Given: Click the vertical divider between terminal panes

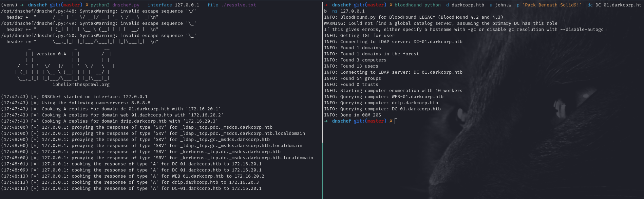Looking at the screenshot, I should (322, 99).
